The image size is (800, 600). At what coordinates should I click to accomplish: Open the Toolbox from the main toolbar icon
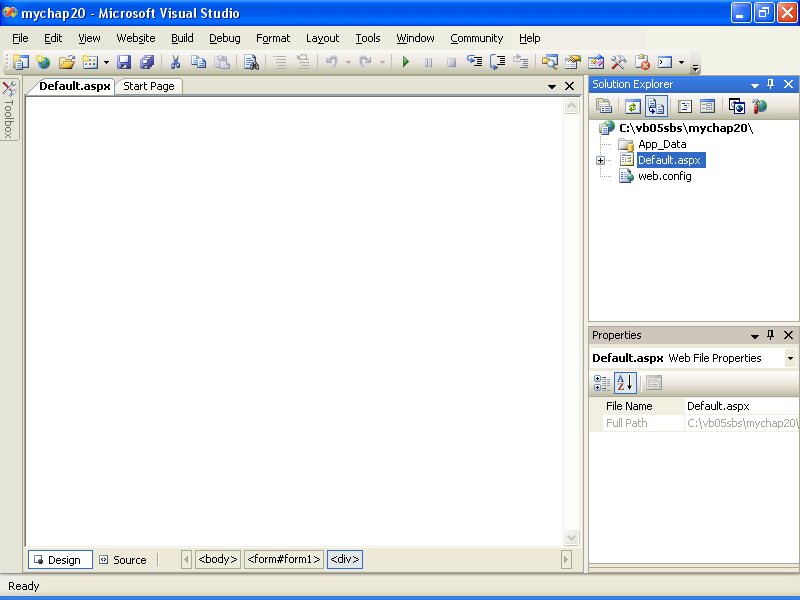(619, 62)
